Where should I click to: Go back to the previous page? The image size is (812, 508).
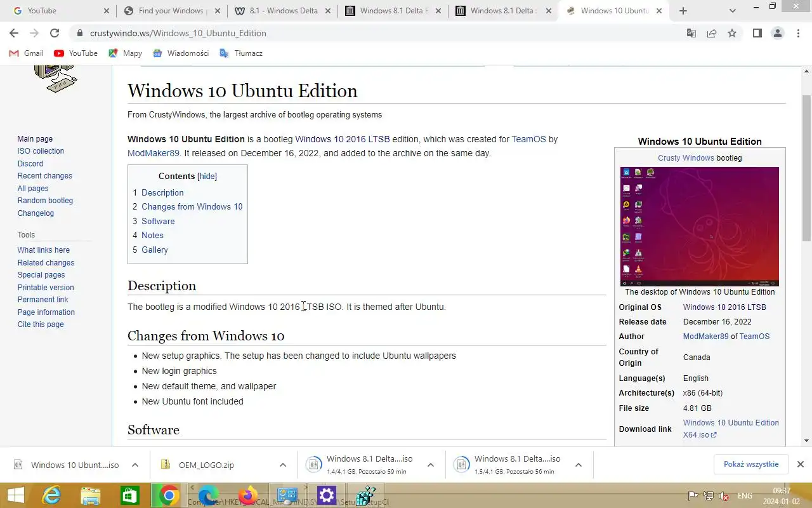click(x=14, y=33)
